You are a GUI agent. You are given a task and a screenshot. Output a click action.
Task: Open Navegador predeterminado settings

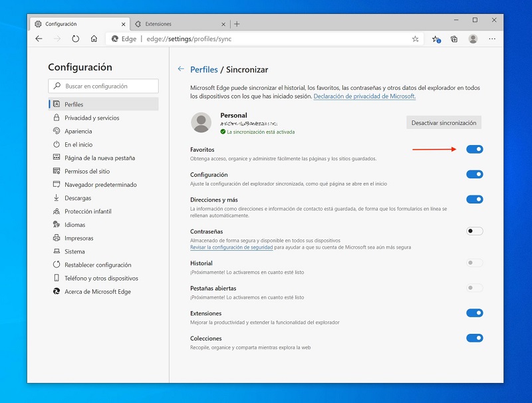click(103, 184)
